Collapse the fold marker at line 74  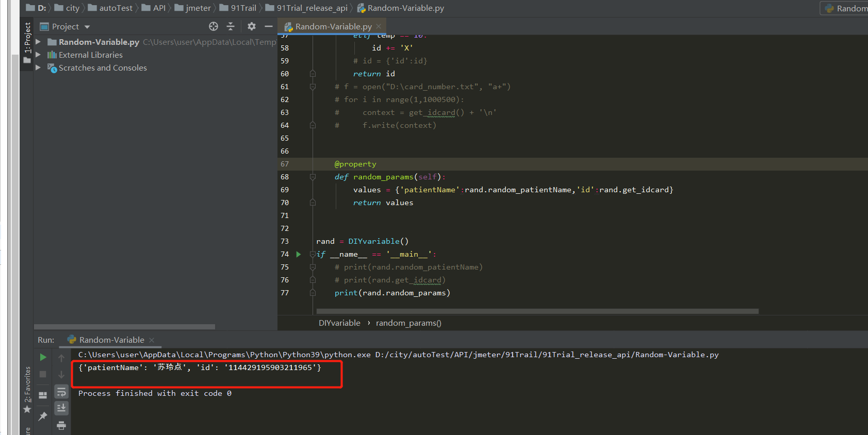pyautogui.click(x=313, y=254)
